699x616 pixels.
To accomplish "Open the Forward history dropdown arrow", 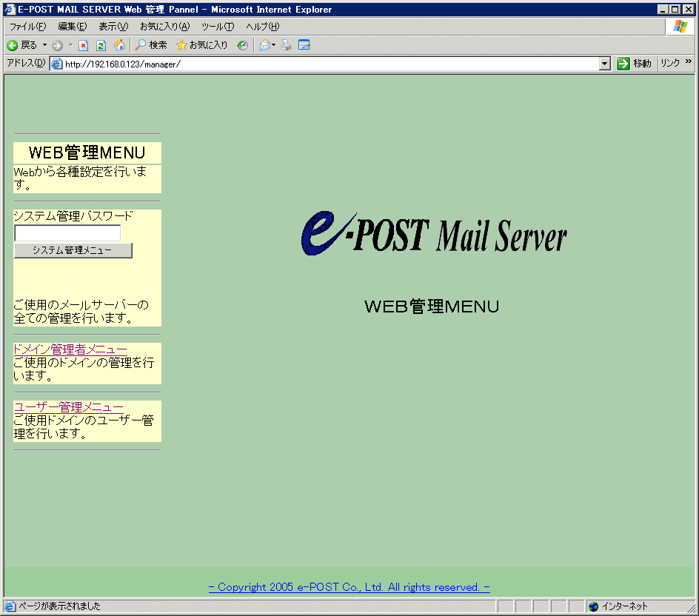I will click(70, 45).
